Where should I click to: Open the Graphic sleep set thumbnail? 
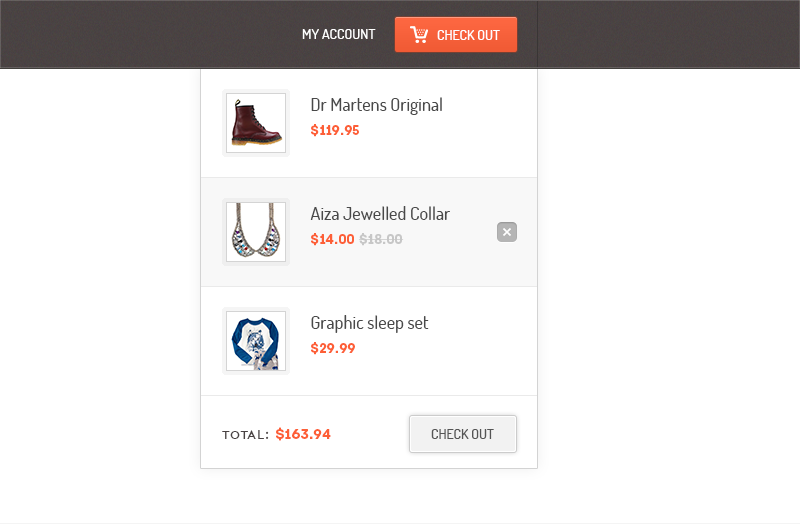[256, 341]
